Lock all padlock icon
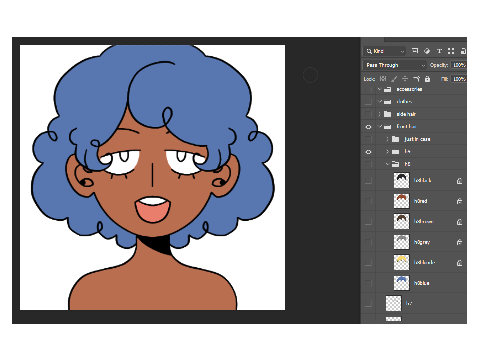480x360 pixels. coord(428,79)
